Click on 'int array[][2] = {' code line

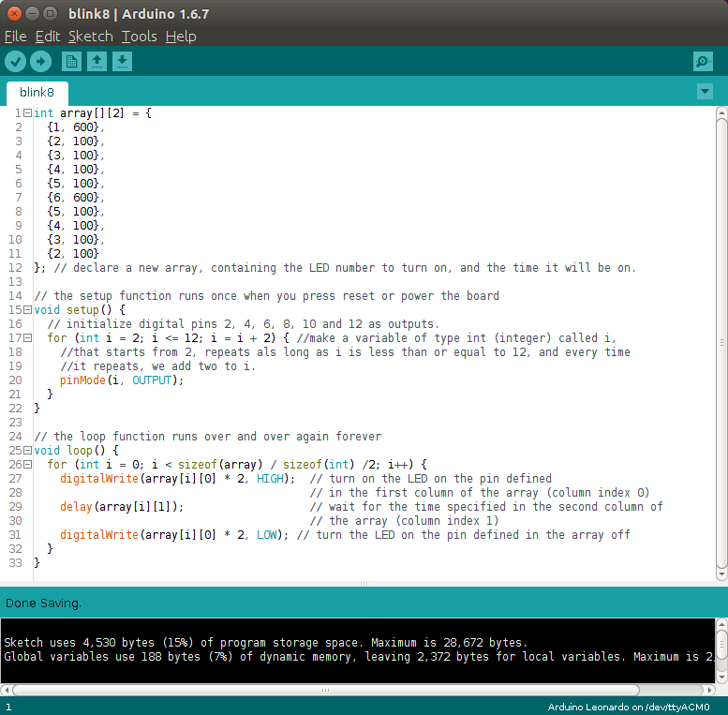[93, 112]
